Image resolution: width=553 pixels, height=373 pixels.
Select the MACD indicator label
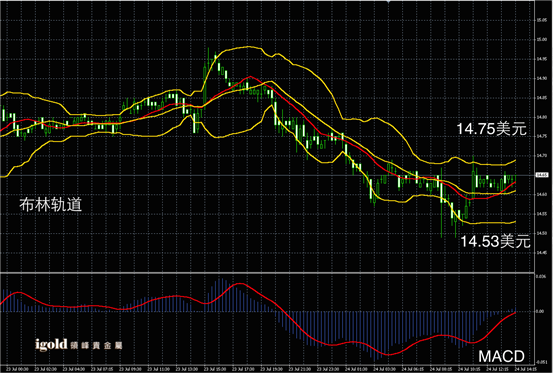[x=502, y=356]
